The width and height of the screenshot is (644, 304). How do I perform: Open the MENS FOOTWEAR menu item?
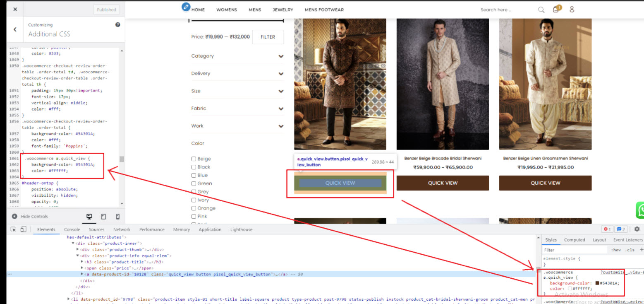[324, 10]
